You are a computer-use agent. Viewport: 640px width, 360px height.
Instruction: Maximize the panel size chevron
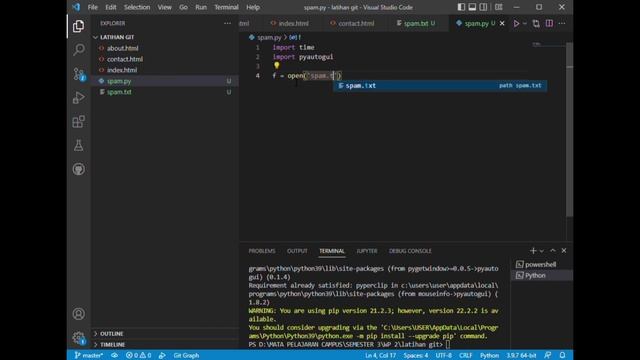553,251
